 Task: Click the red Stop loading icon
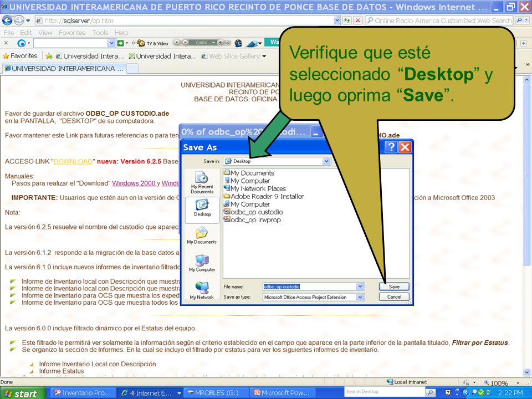pyautogui.click(x=357, y=21)
